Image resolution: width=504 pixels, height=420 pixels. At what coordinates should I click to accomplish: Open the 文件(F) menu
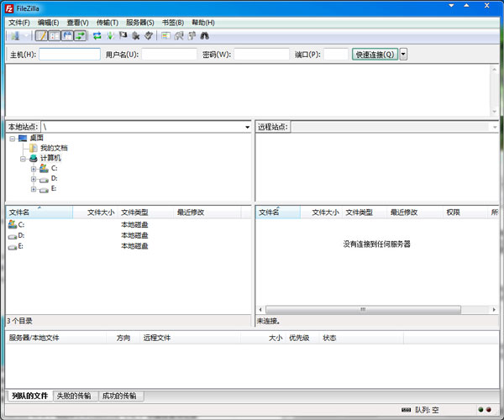pos(19,23)
